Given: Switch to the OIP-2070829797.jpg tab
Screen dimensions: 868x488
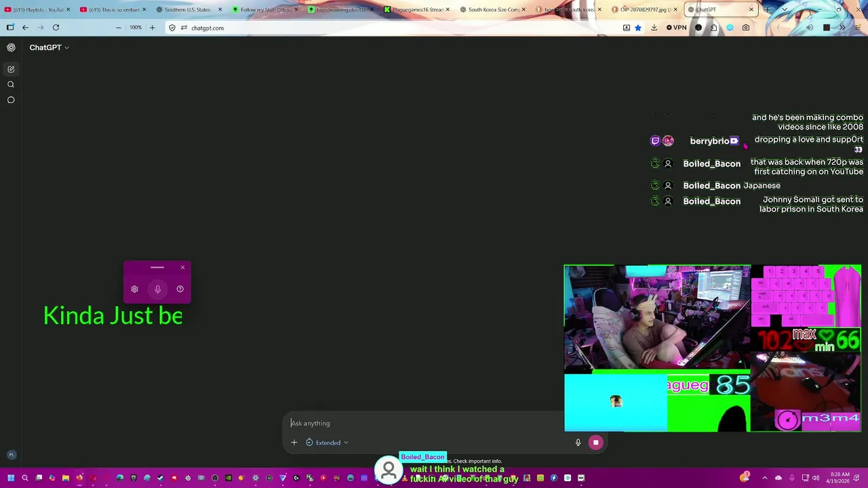Looking at the screenshot, I should click(x=644, y=9).
